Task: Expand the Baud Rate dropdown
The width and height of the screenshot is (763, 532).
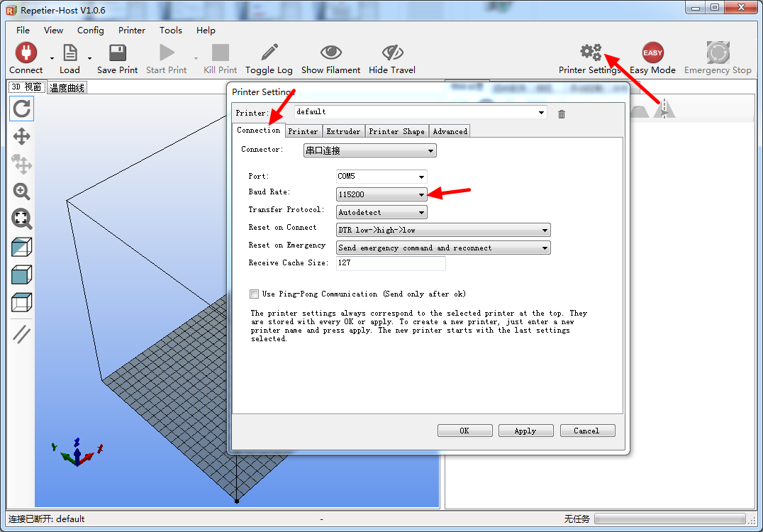Action: [421, 194]
